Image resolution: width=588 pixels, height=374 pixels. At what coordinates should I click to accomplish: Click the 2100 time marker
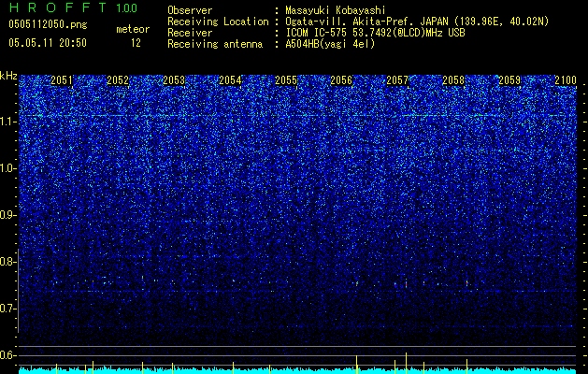[x=566, y=80]
